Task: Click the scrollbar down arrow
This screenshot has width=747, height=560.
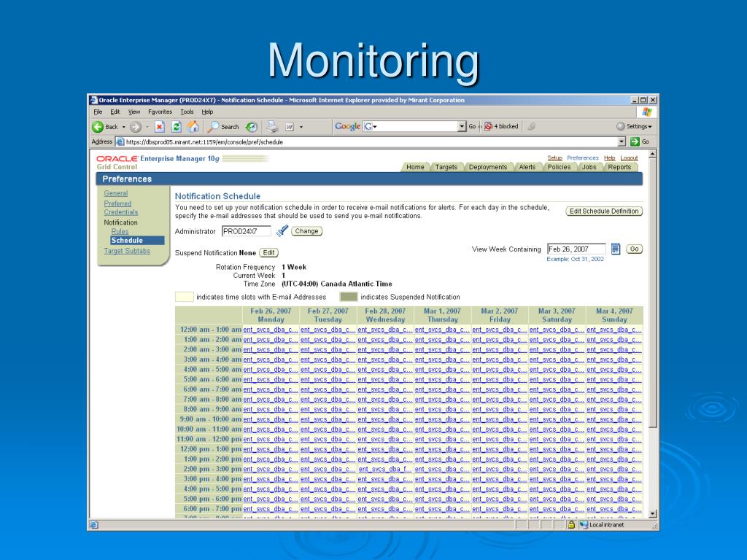Action: (x=653, y=514)
